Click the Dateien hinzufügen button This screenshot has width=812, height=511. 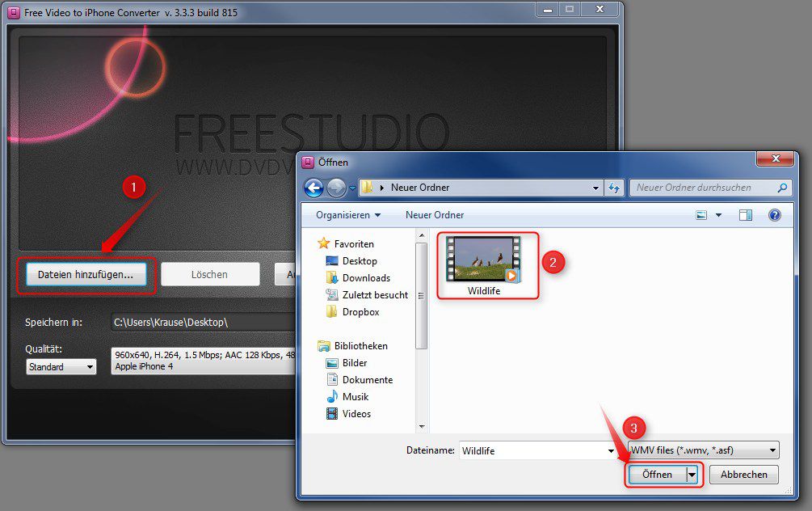tap(85, 274)
